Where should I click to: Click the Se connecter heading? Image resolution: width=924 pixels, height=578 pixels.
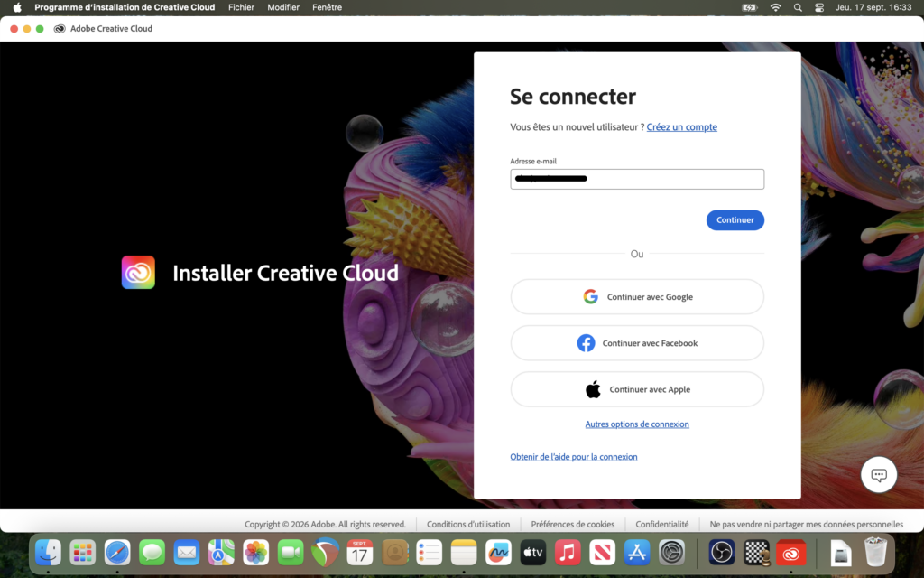coord(573,96)
